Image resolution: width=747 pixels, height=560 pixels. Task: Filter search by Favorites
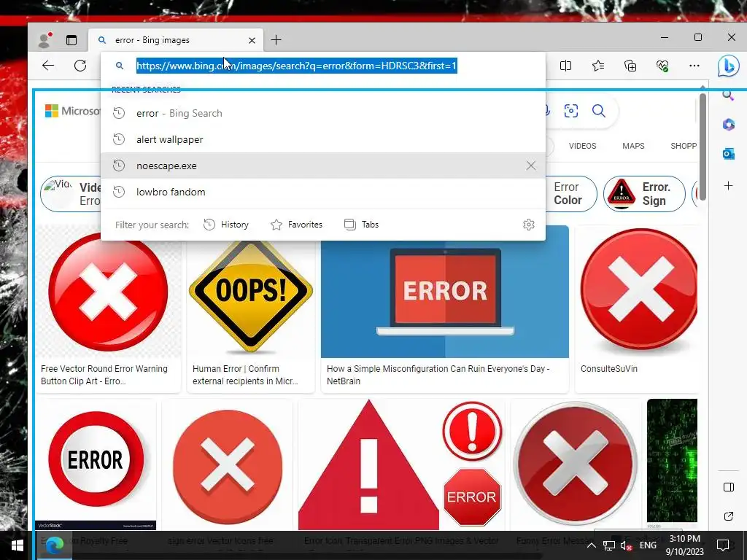coord(296,225)
